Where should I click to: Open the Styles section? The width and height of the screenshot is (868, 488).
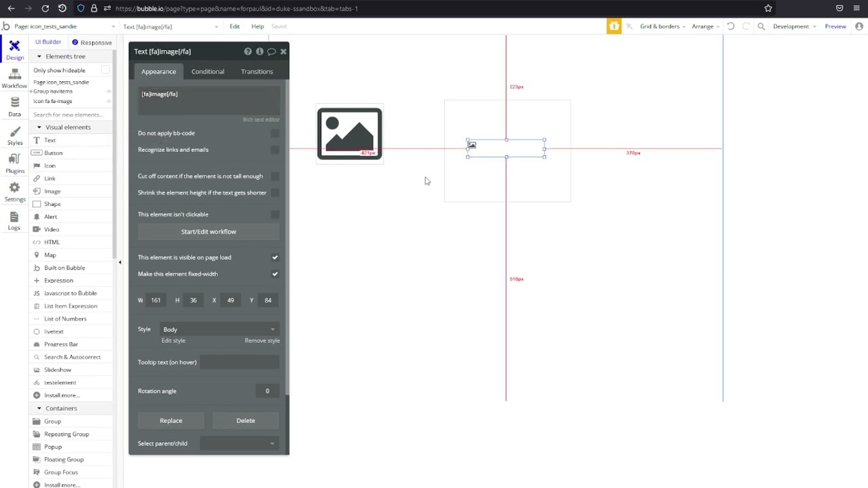click(x=14, y=136)
